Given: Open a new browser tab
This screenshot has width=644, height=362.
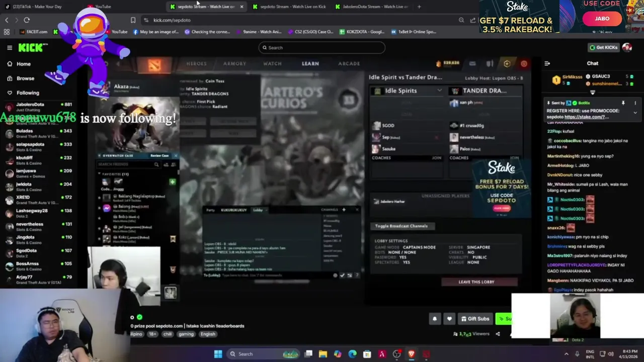Looking at the screenshot, I should tap(419, 7).
